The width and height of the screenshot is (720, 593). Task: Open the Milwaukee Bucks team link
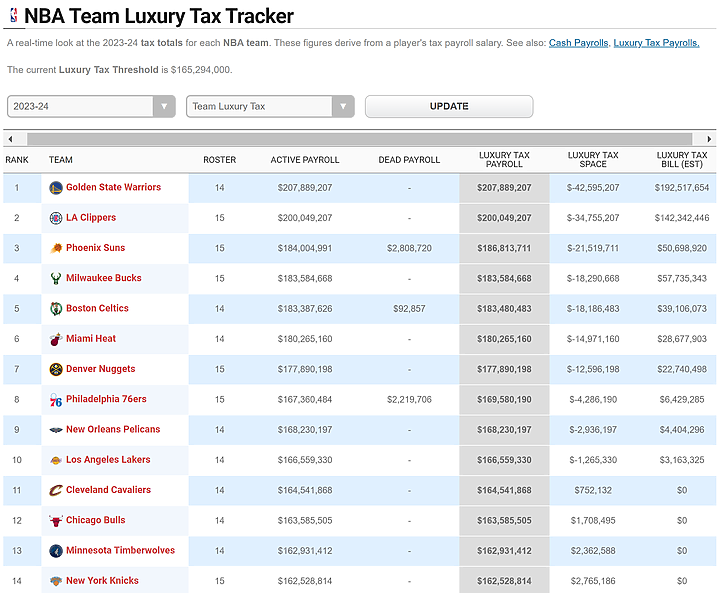pyautogui.click(x=104, y=278)
